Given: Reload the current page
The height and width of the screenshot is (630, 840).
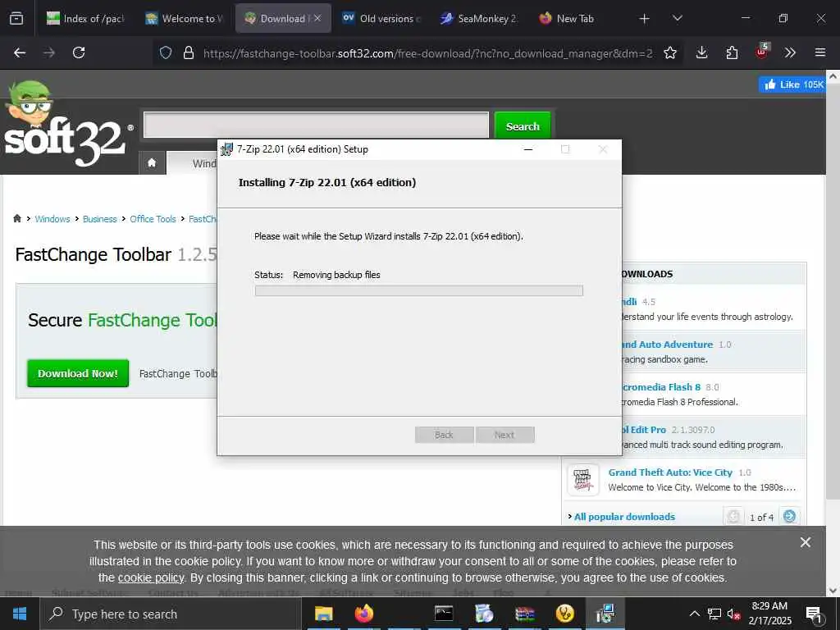Looking at the screenshot, I should [x=79, y=52].
